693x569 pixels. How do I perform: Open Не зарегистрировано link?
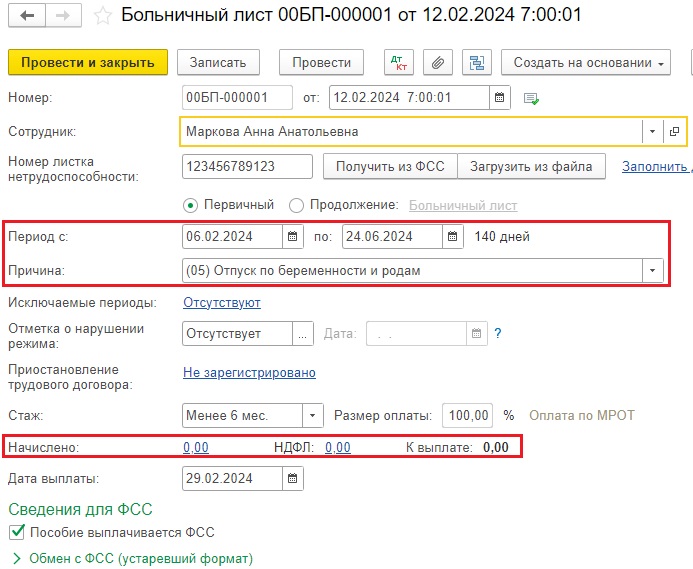pos(249,373)
